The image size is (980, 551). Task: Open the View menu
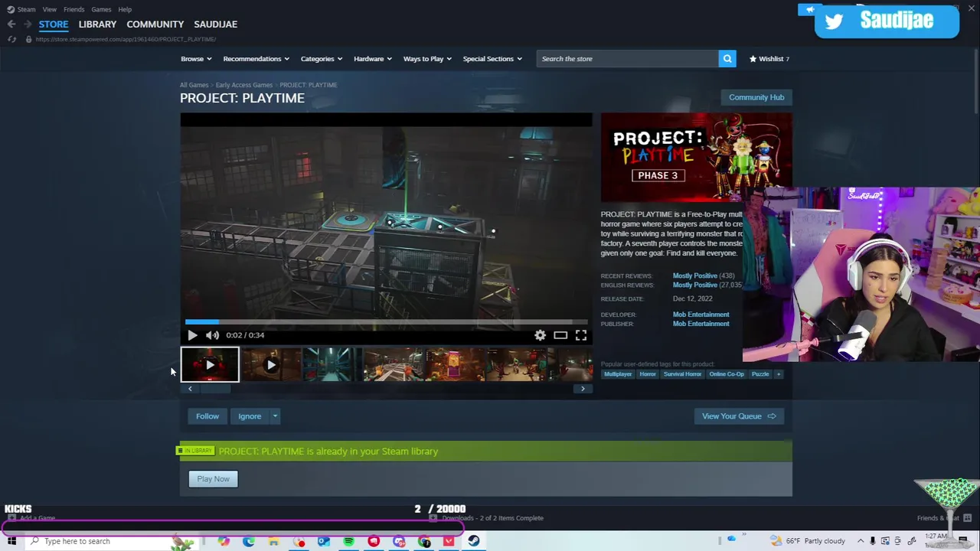click(49, 9)
